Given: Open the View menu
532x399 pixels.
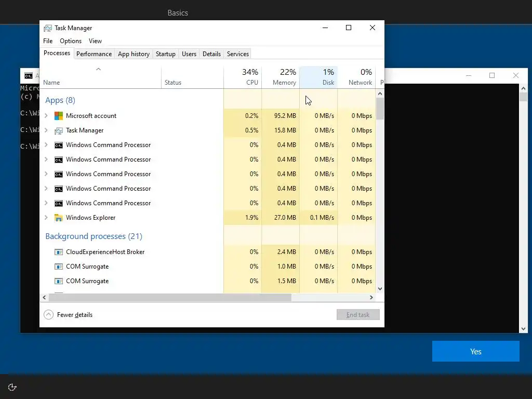Looking at the screenshot, I should click(x=96, y=41).
